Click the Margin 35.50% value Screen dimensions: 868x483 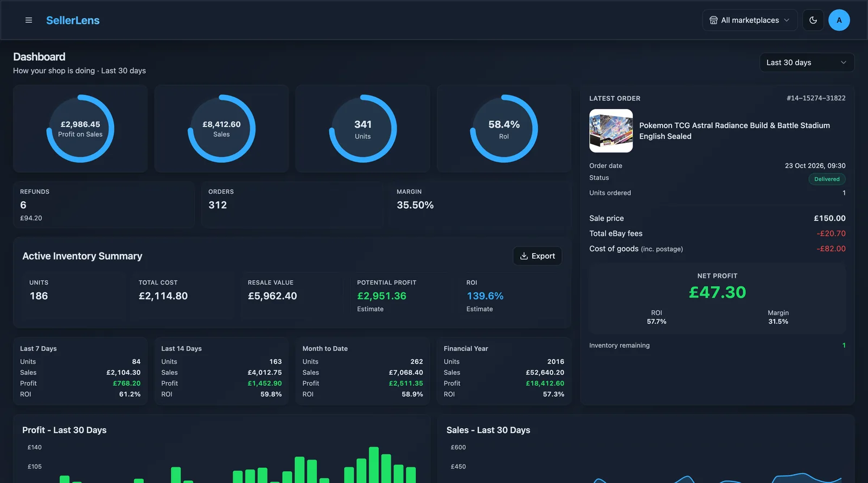pyautogui.click(x=415, y=205)
